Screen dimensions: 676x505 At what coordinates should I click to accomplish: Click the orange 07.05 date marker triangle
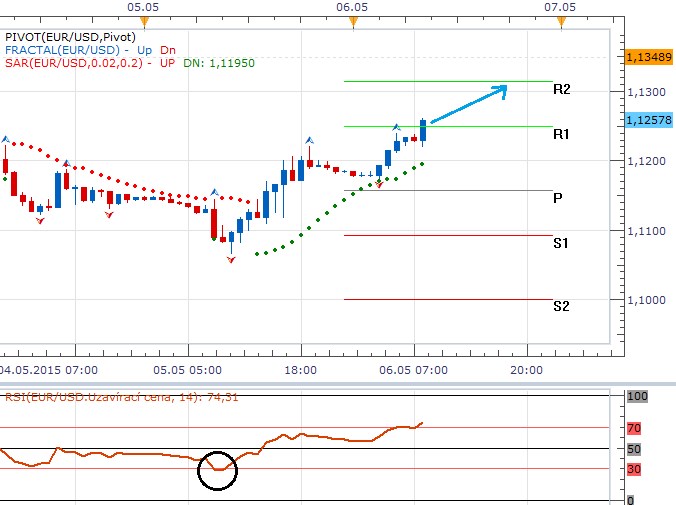click(560, 20)
